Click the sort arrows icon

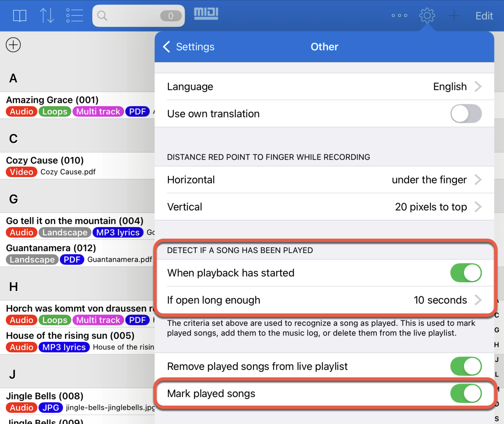47,16
